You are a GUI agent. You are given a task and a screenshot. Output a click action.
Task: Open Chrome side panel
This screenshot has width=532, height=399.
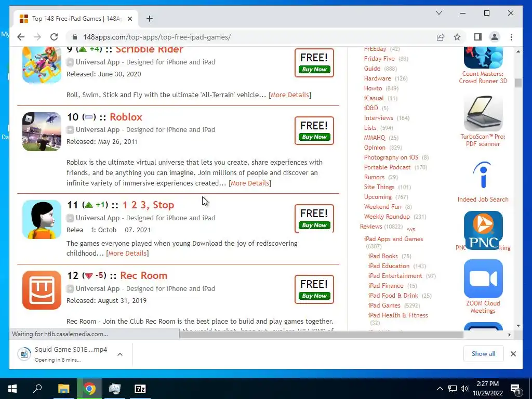[478, 37]
